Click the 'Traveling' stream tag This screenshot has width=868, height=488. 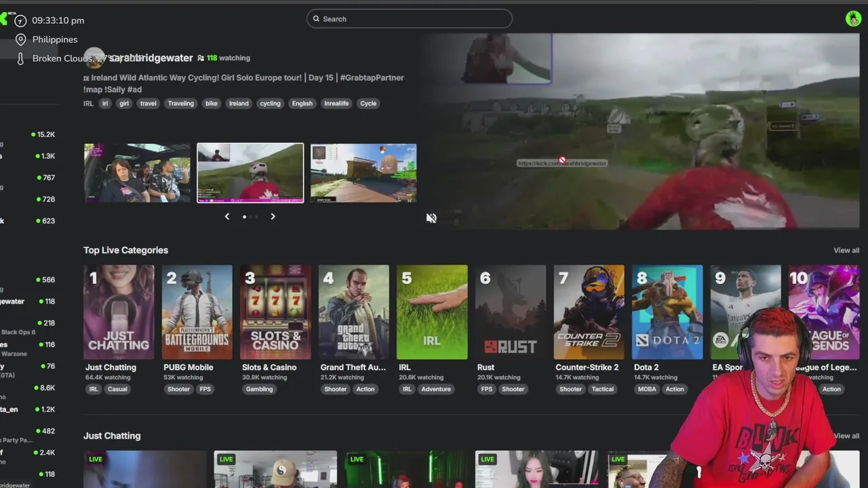click(x=180, y=104)
